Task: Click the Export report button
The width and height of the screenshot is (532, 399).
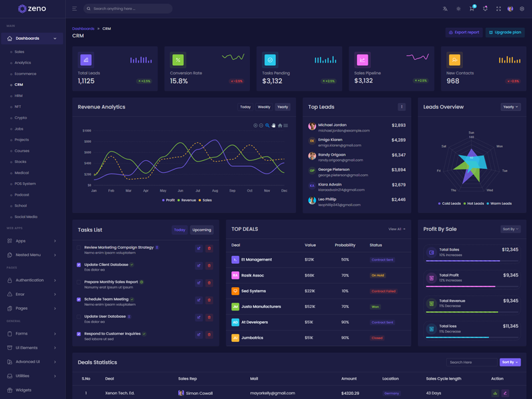Action: (464, 32)
